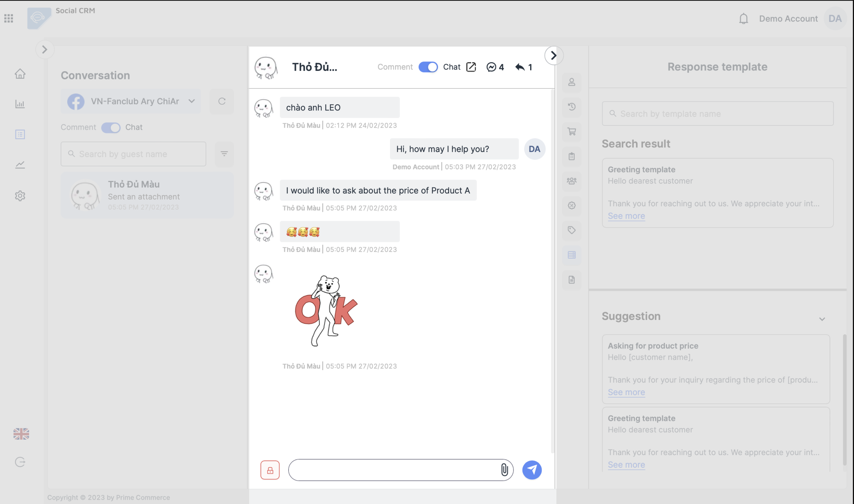Viewport: 854px width, 504px height.
Task: Click the Search by template name field
Action: [717, 114]
